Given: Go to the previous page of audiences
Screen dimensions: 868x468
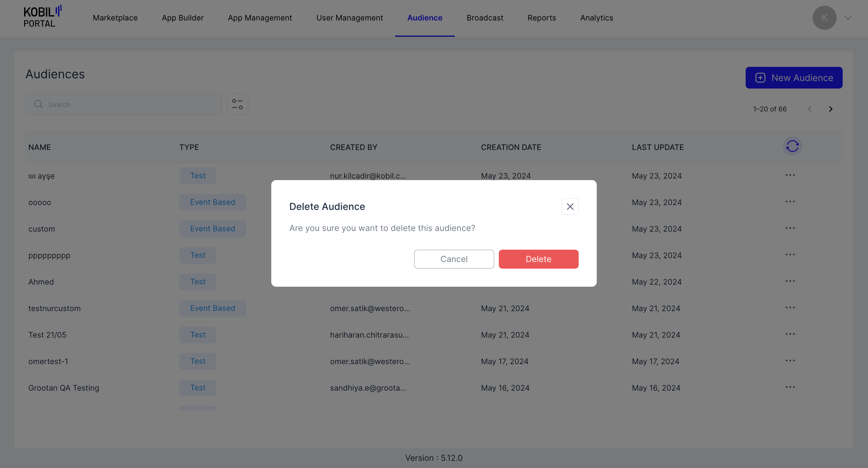Looking at the screenshot, I should pos(809,109).
